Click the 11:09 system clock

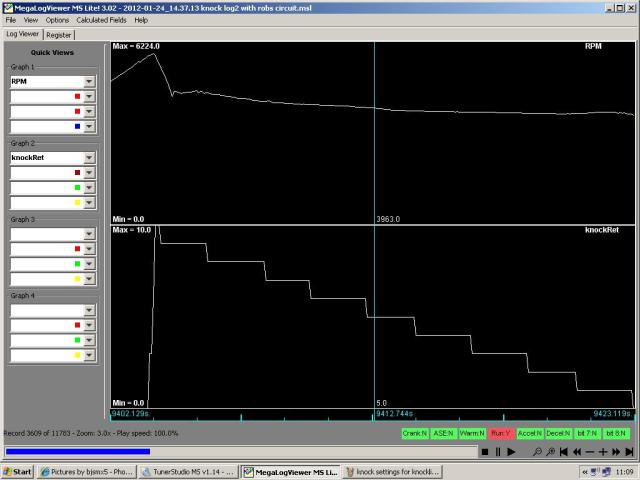(624, 472)
